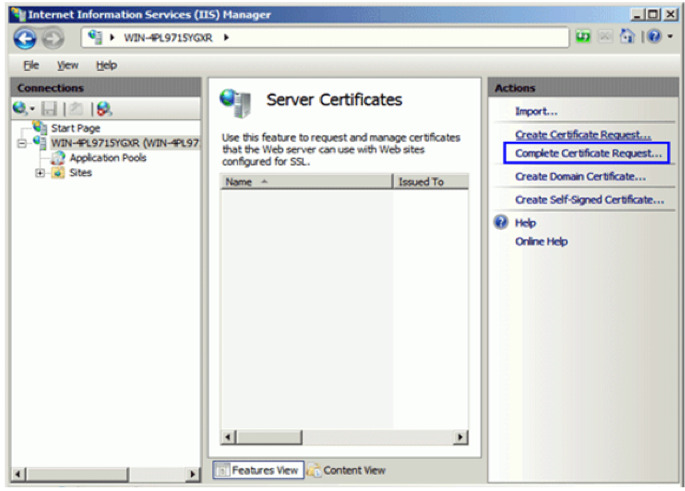Click the IIS Manager title bar icon
This screenshot has width=685, height=491.
click(18, 14)
